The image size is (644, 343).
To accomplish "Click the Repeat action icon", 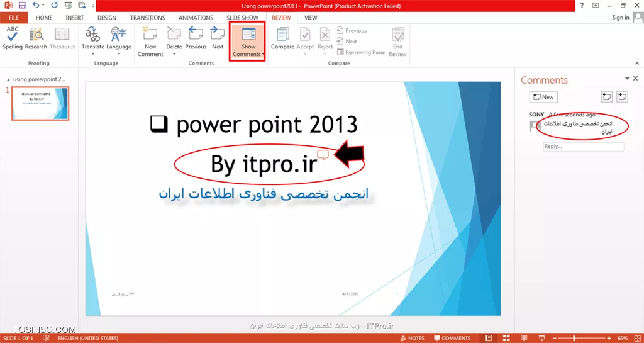I will point(55,5).
